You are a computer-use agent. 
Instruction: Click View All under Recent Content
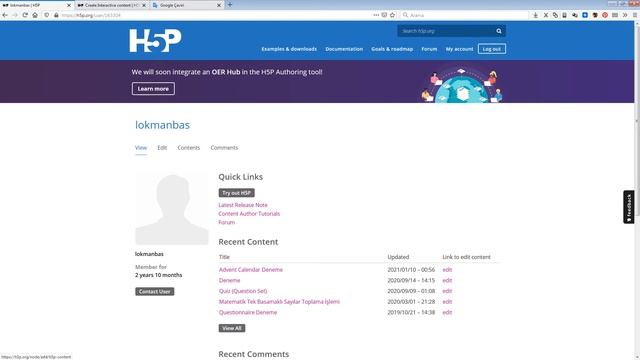pos(232,328)
